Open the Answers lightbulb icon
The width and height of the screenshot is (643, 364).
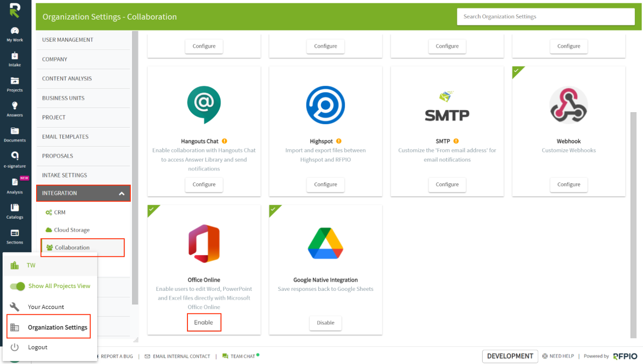click(15, 106)
